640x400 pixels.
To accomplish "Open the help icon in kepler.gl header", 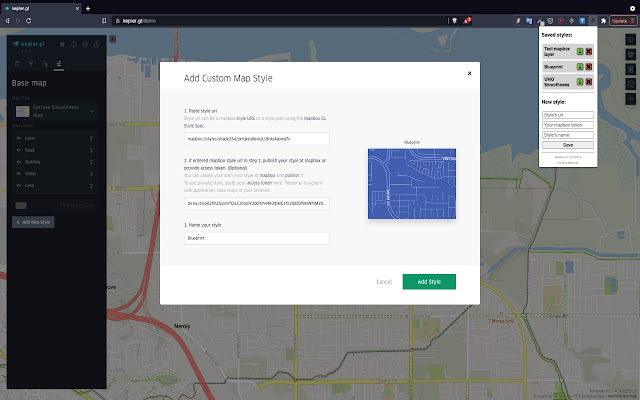I will (73, 44).
